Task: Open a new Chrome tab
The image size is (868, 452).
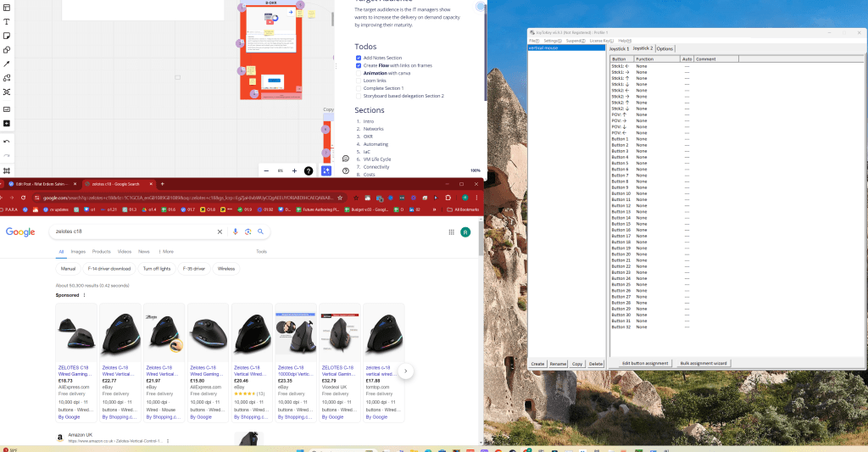Action: (162, 184)
